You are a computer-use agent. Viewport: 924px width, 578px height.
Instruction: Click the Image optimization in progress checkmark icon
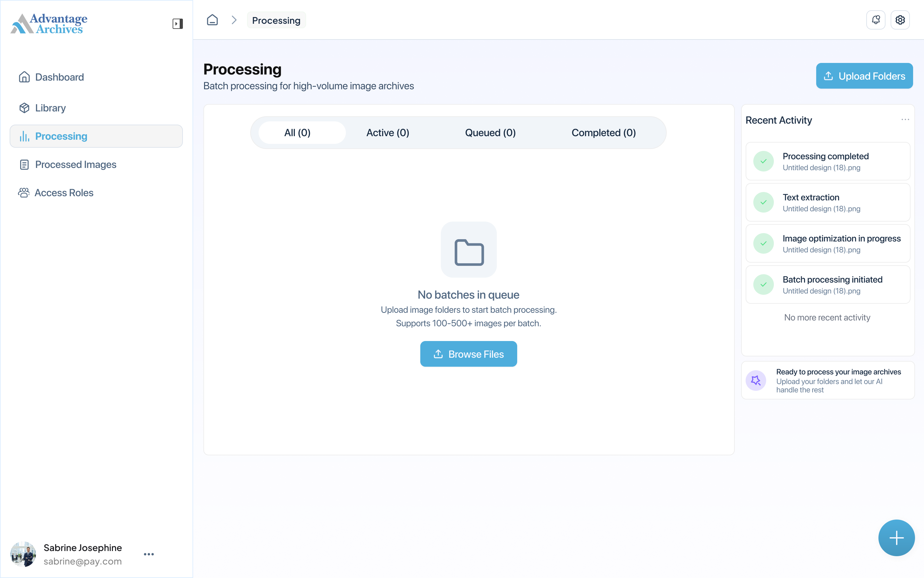pyautogui.click(x=764, y=243)
